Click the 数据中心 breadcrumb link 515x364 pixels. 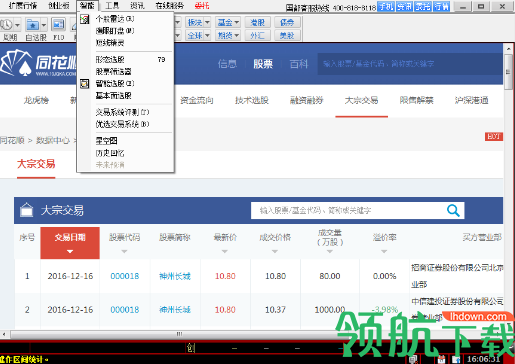(x=53, y=140)
